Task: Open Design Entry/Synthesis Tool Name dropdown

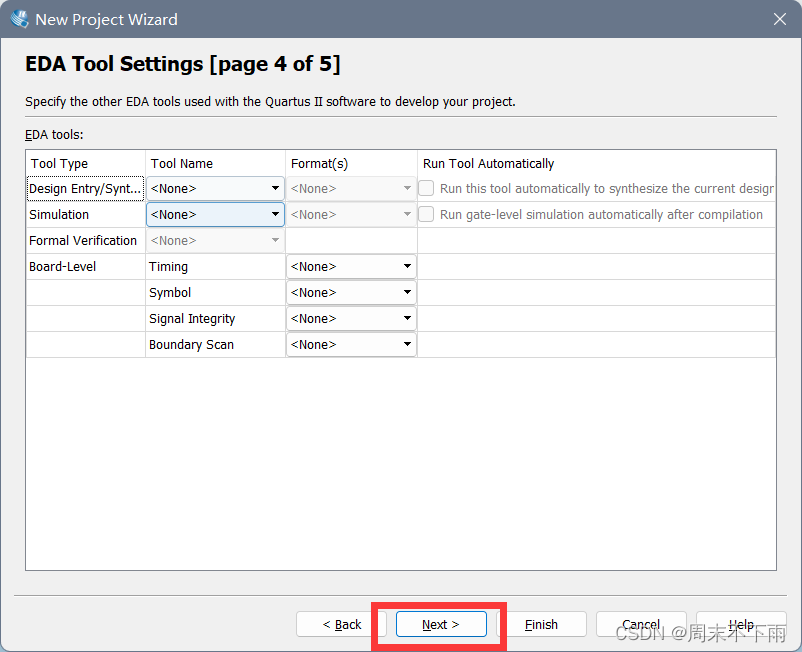Action: [215, 188]
